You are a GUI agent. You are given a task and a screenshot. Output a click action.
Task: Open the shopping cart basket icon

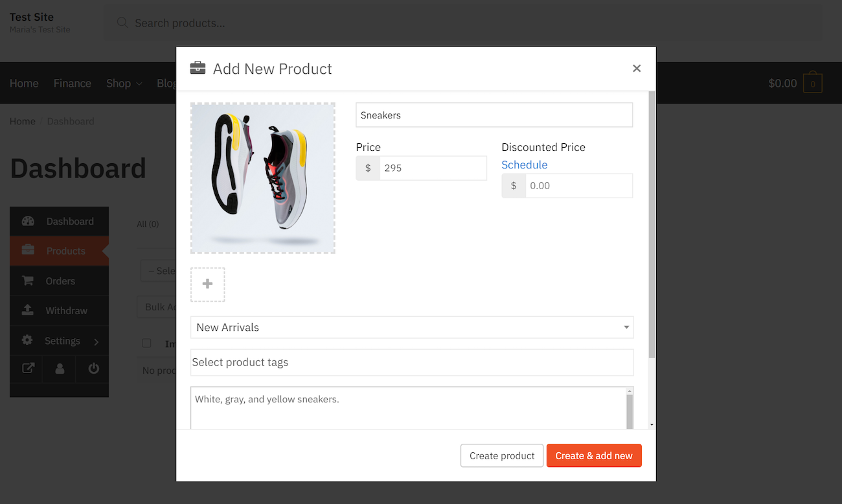point(813,84)
